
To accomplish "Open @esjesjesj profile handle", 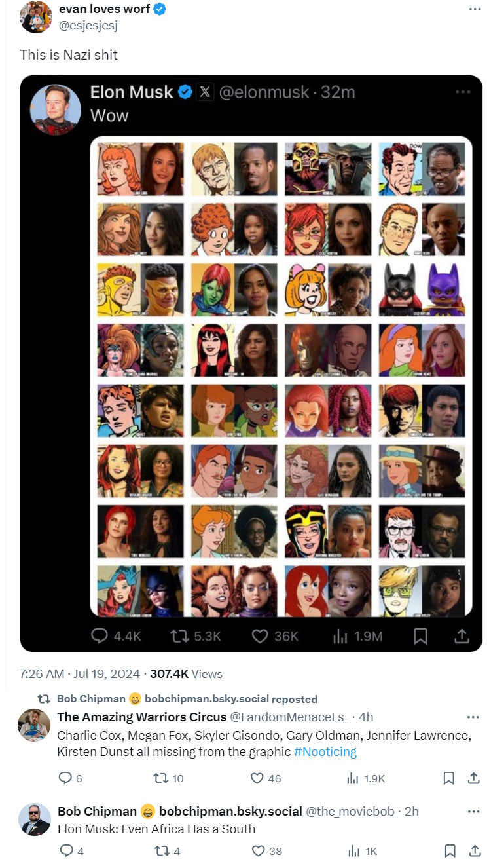I will click(x=87, y=25).
